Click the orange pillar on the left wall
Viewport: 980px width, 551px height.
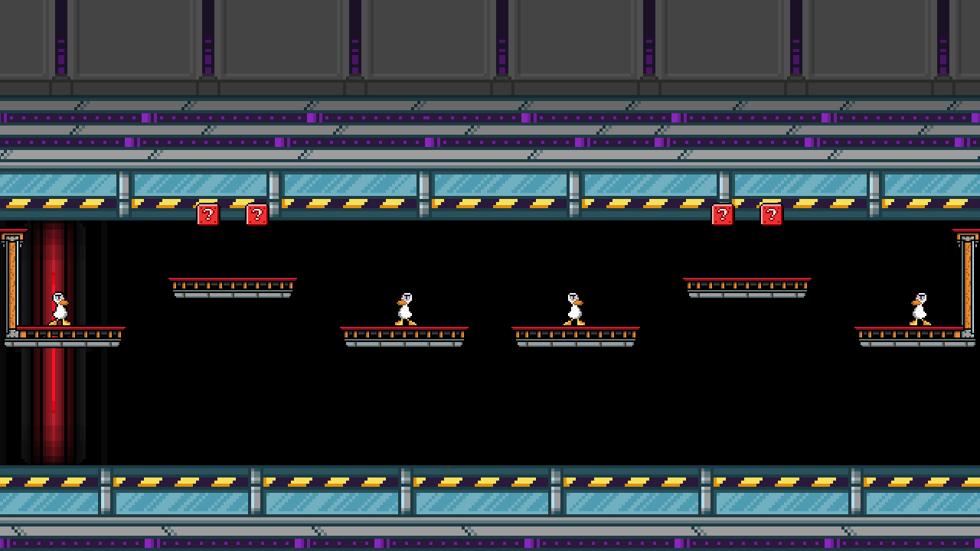click(x=11, y=283)
